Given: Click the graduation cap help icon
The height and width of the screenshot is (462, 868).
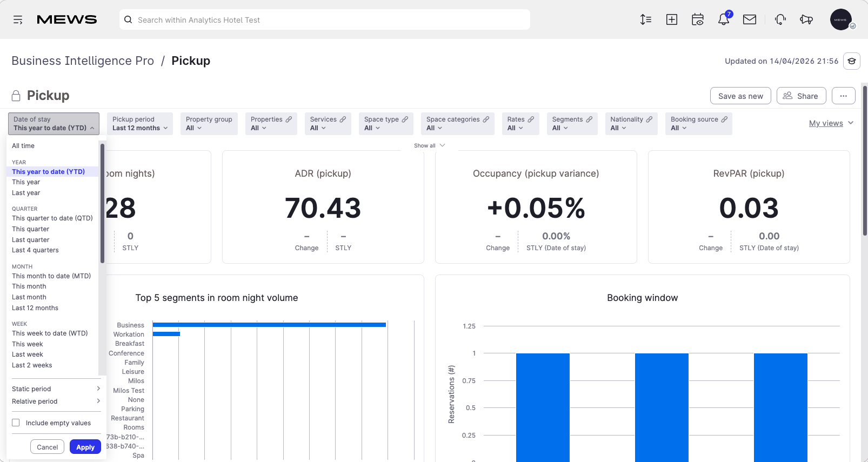Looking at the screenshot, I should (x=852, y=61).
